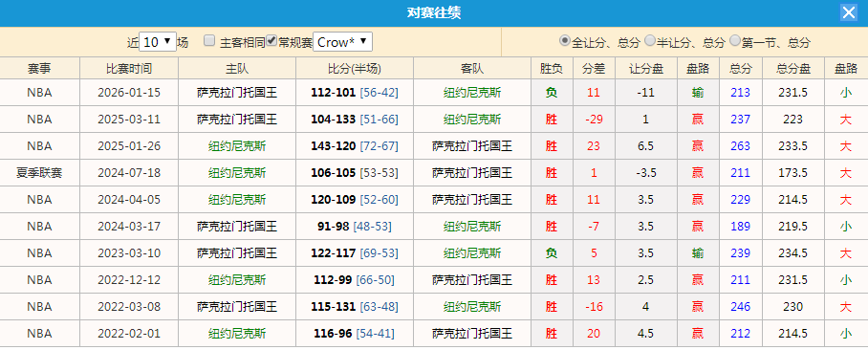The width and height of the screenshot is (868, 350).
Task: Click the 总分 column header
Action: click(x=741, y=69)
